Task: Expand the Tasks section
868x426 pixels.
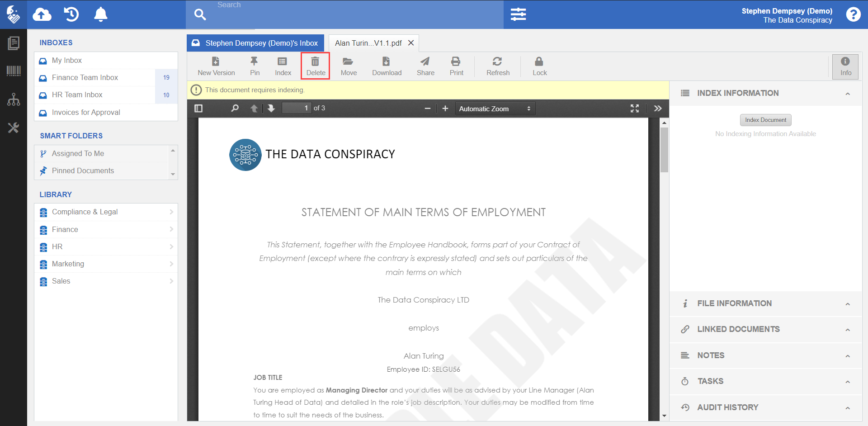Action: click(765, 381)
